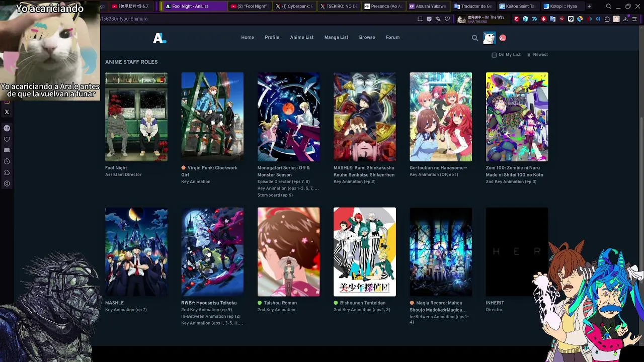Switch to the '(1) Cyberpunk' X tab
Image resolution: width=644 pixels, height=362 pixels.
(294, 7)
